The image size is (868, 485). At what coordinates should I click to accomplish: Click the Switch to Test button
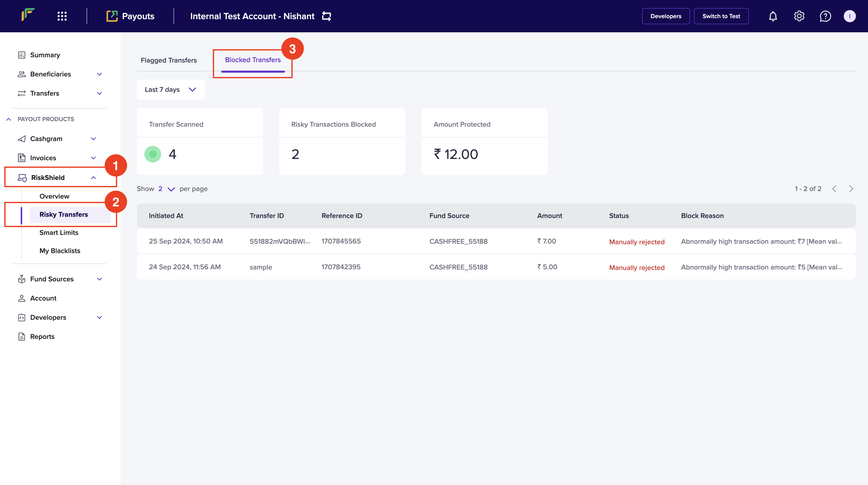coord(721,16)
